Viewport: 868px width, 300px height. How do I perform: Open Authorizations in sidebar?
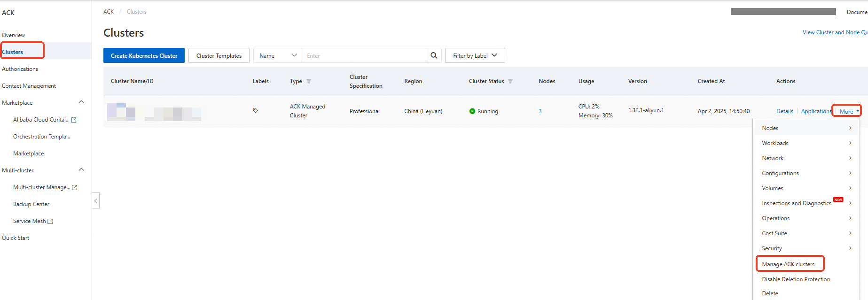click(x=20, y=69)
